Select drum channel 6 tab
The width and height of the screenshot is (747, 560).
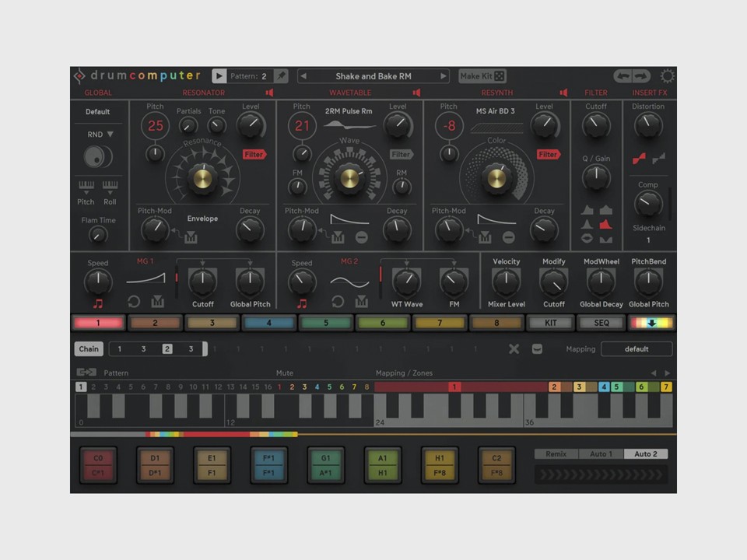coord(383,323)
